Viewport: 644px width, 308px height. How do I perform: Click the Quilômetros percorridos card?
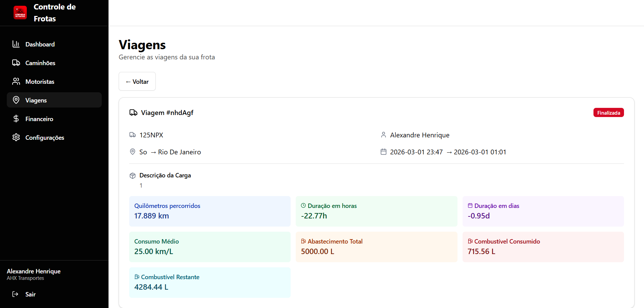coord(210,211)
